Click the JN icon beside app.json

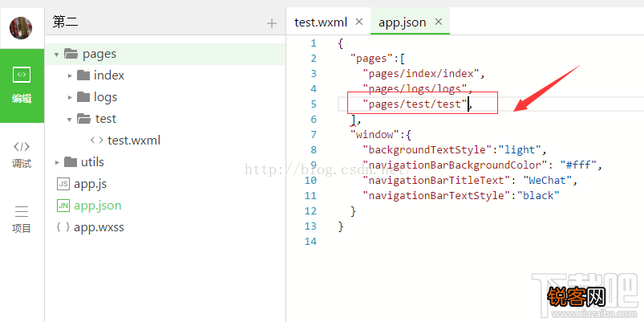63,206
